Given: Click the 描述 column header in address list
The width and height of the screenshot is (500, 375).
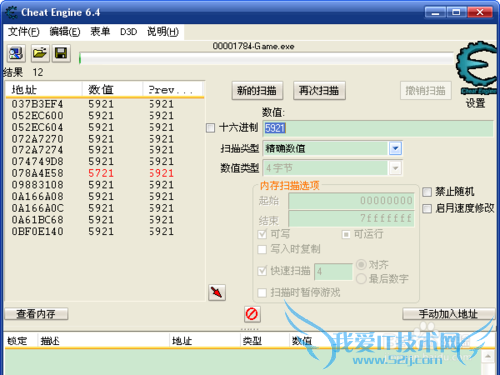Looking at the screenshot, I should pyautogui.click(x=103, y=341).
